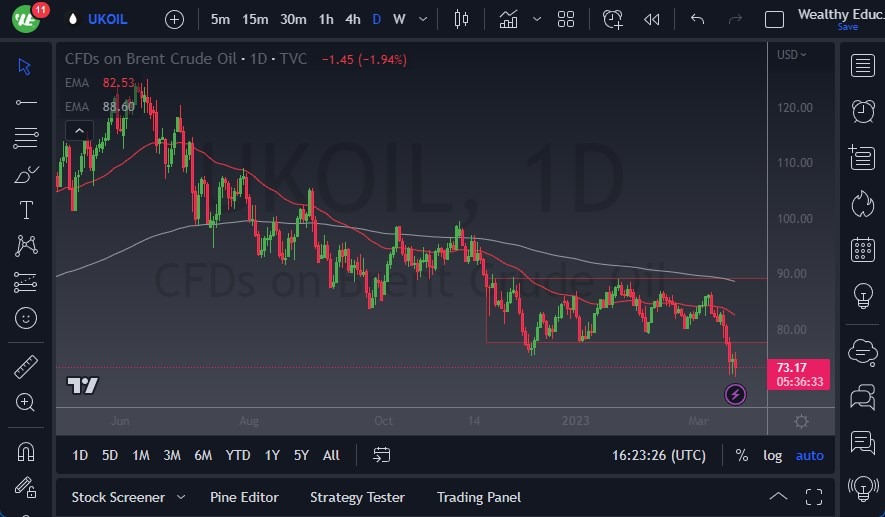Select the 4h timeframe button
885x517 pixels.
click(353, 19)
